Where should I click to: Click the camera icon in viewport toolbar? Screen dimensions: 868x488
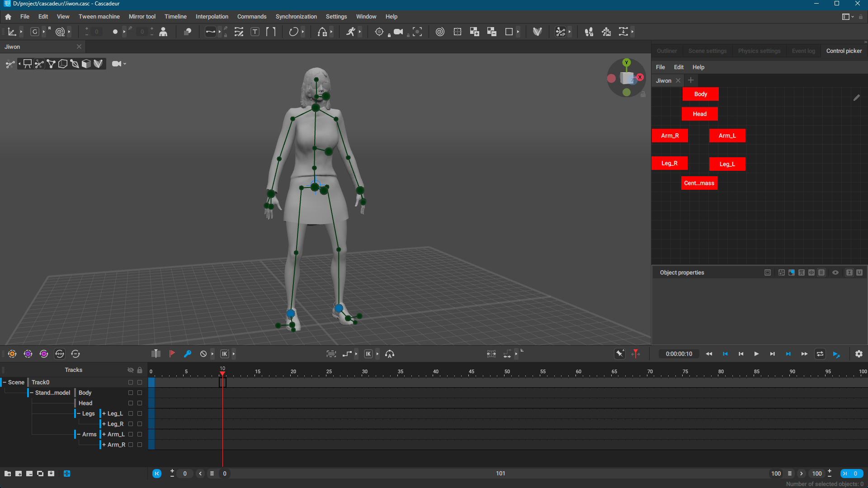point(116,64)
